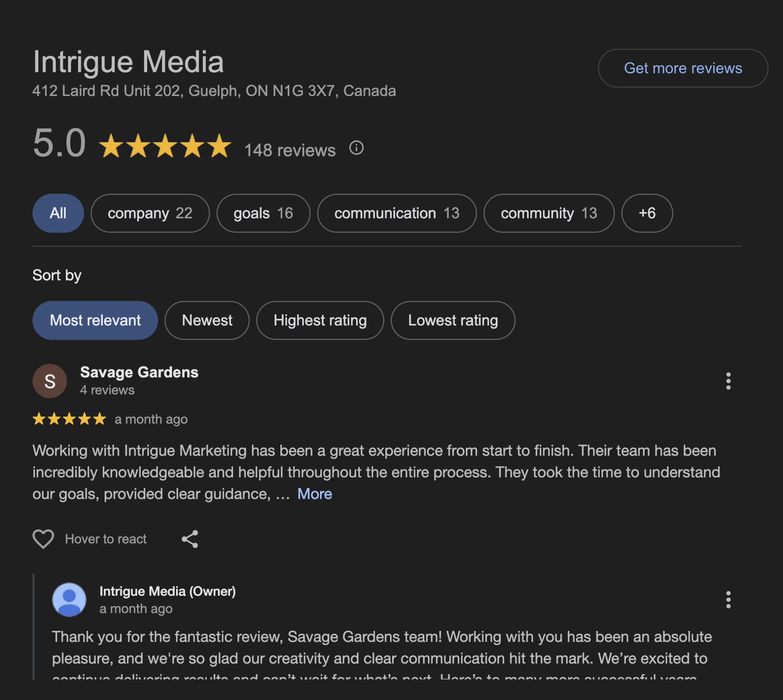Click the heart react icon
The height and width of the screenshot is (700, 783).
[43, 538]
